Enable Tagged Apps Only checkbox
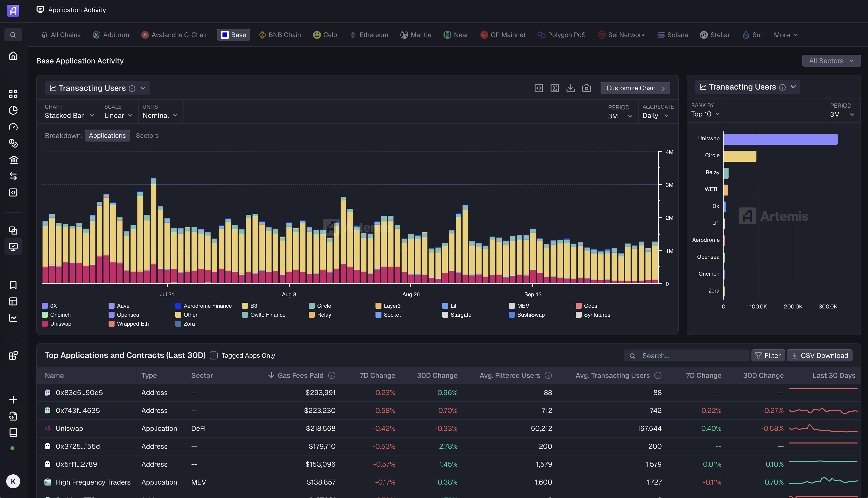Screen dimensions: 868x498 click(x=214, y=355)
